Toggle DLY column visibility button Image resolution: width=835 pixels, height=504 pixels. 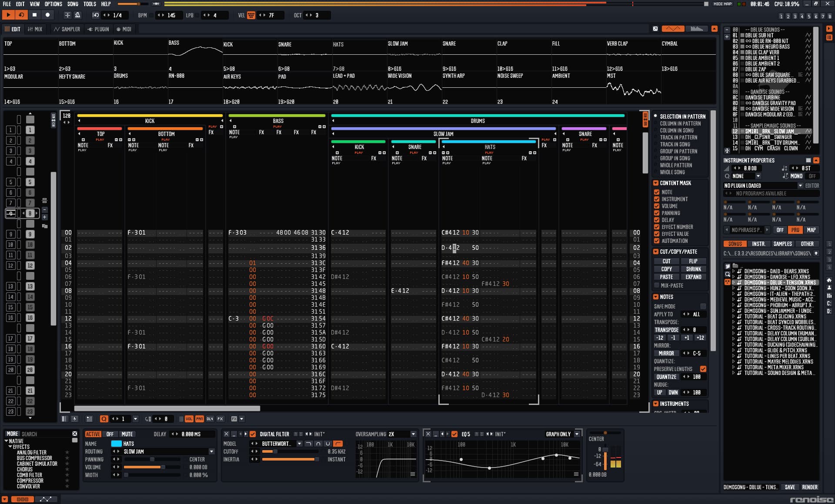[x=210, y=419]
